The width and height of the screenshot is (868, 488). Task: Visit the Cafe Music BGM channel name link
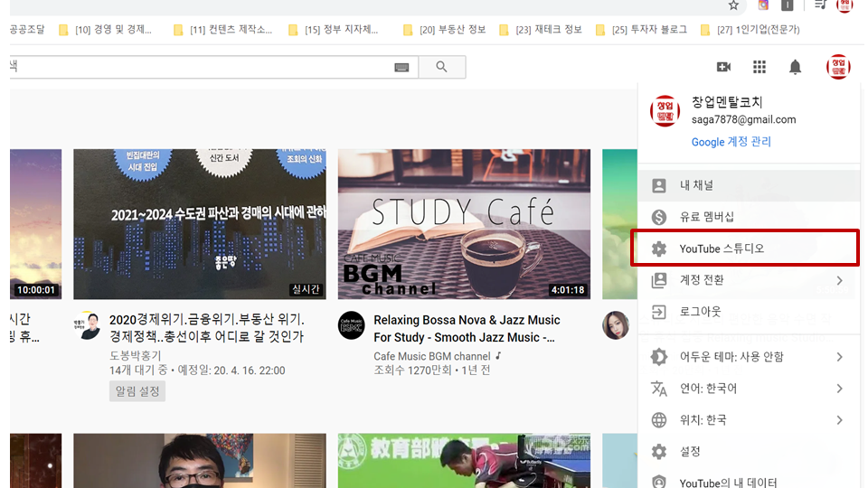[x=432, y=356]
